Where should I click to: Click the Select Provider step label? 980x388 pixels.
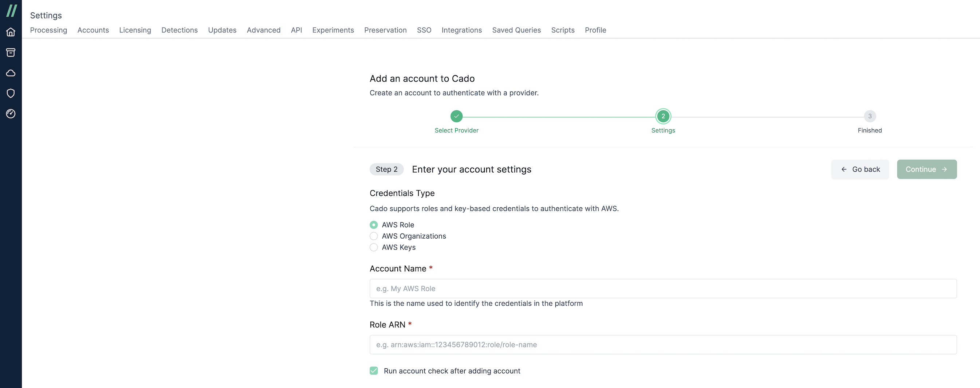coord(456,130)
